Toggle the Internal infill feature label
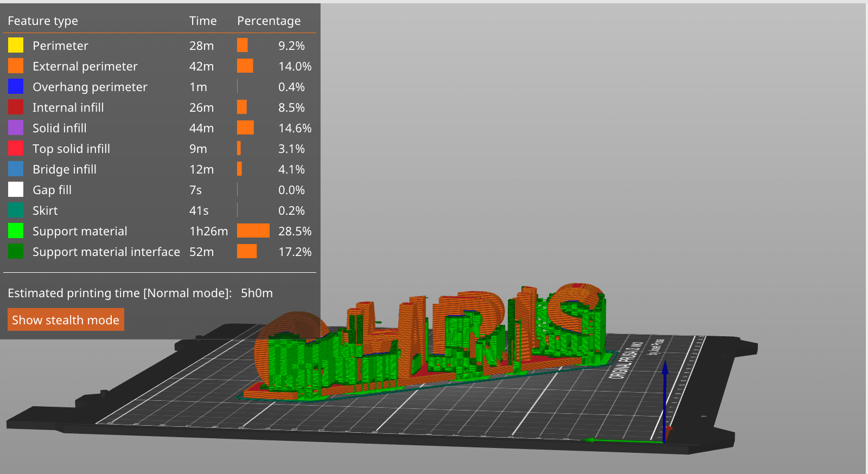Image resolution: width=868 pixels, height=474 pixels. 68,107
